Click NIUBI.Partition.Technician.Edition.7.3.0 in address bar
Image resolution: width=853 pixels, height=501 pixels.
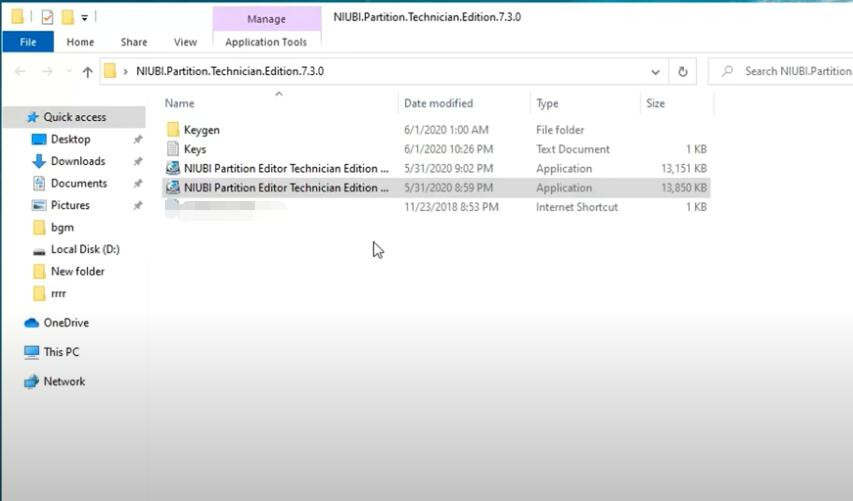click(230, 71)
